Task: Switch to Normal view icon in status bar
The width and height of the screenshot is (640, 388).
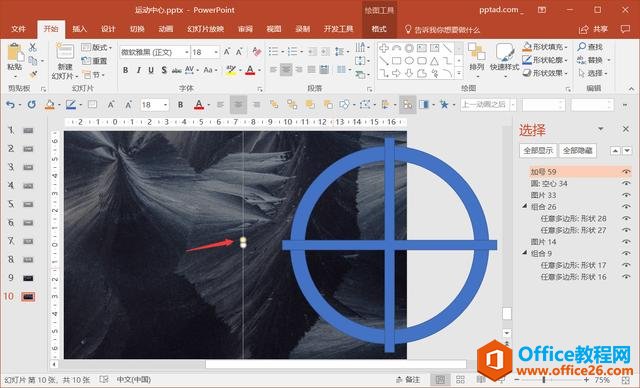Action: click(440, 380)
